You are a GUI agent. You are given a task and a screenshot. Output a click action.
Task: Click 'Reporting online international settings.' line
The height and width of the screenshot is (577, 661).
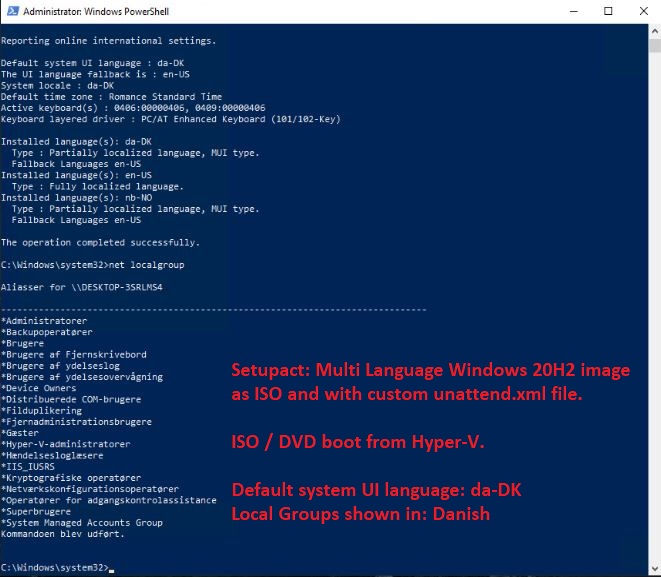click(x=108, y=41)
